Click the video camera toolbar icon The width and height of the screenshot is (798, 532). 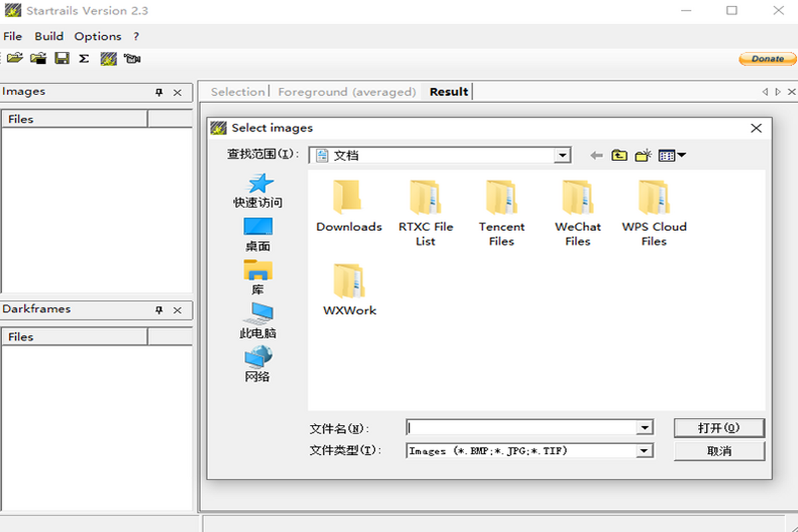point(132,59)
